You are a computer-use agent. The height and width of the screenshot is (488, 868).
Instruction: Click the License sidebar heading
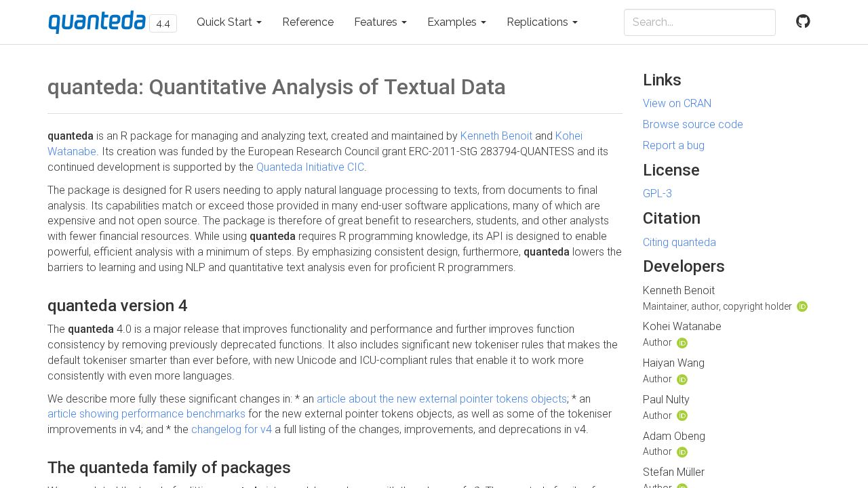coord(671,170)
